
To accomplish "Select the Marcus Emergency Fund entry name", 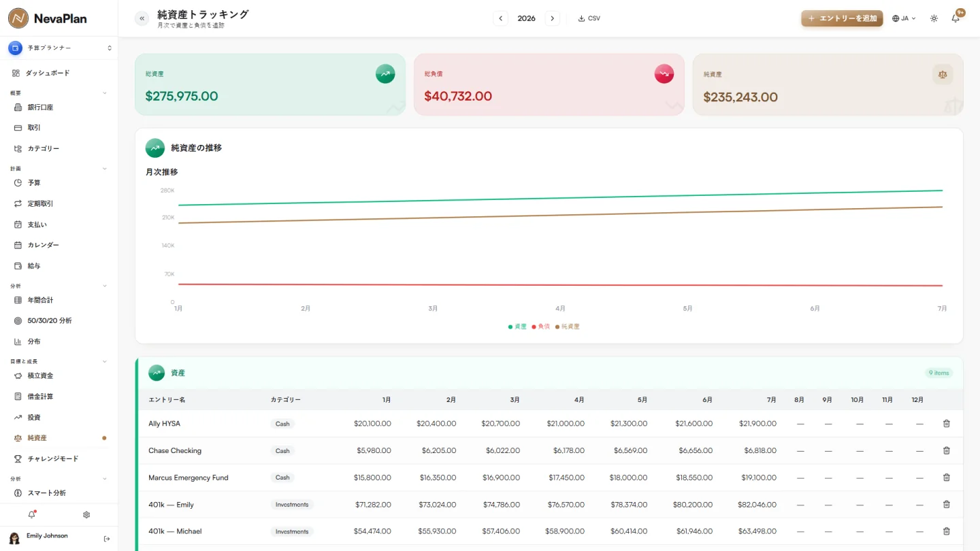I will click(189, 478).
